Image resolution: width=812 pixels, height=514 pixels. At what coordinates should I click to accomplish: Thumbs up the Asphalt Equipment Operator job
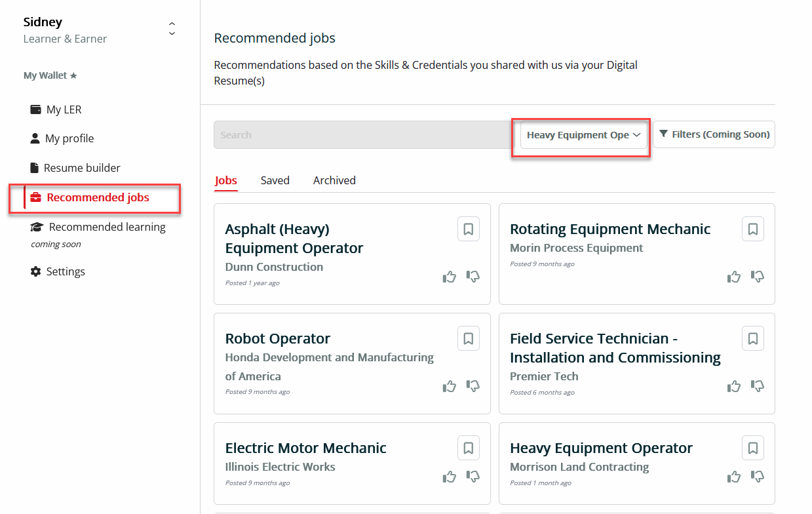[x=450, y=277]
